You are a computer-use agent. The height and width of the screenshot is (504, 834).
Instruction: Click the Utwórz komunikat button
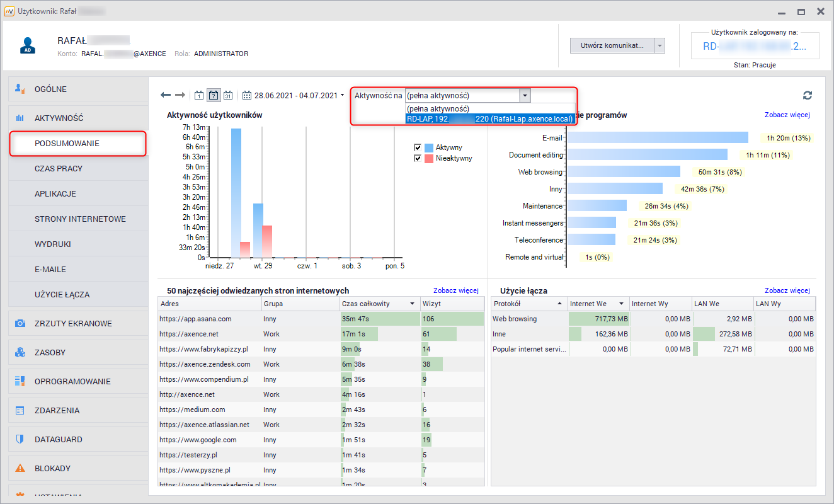[612, 46]
